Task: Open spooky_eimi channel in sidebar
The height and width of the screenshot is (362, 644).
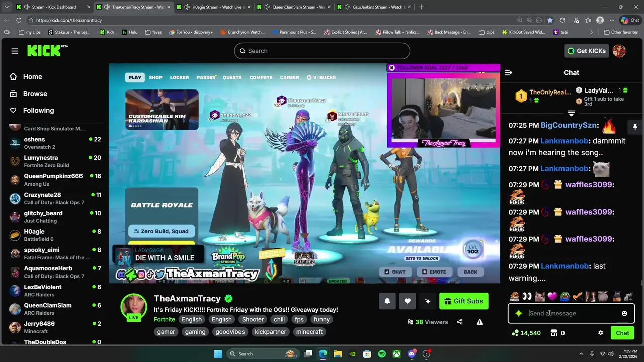Action: tap(55, 253)
